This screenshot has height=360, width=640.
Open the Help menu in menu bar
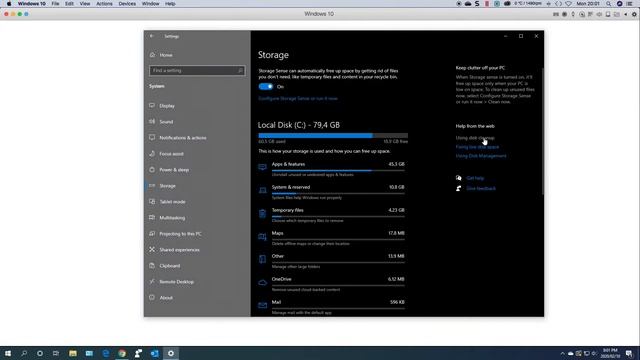click(170, 4)
